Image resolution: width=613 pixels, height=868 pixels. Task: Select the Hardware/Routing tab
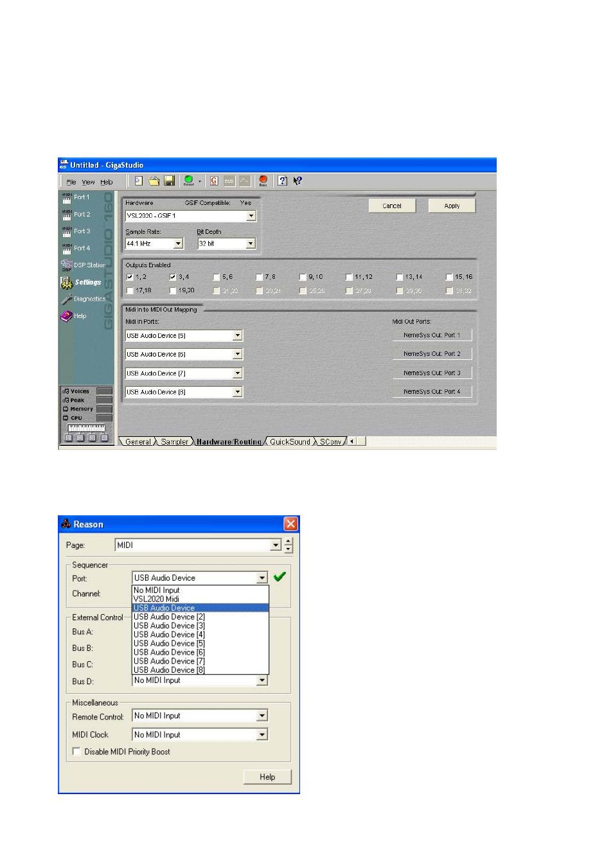tap(229, 442)
